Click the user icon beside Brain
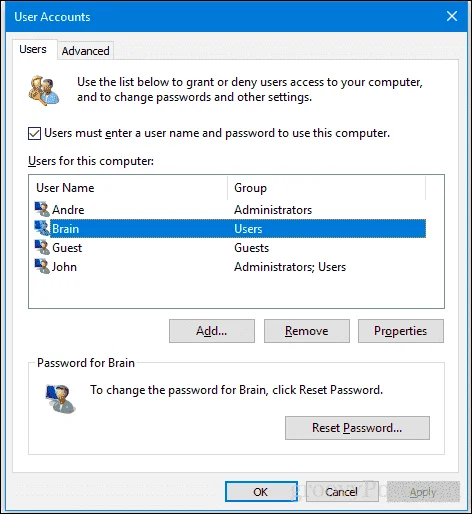Image resolution: width=472 pixels, height=514 pixels. pyautogui.click(x=42, y=228)
